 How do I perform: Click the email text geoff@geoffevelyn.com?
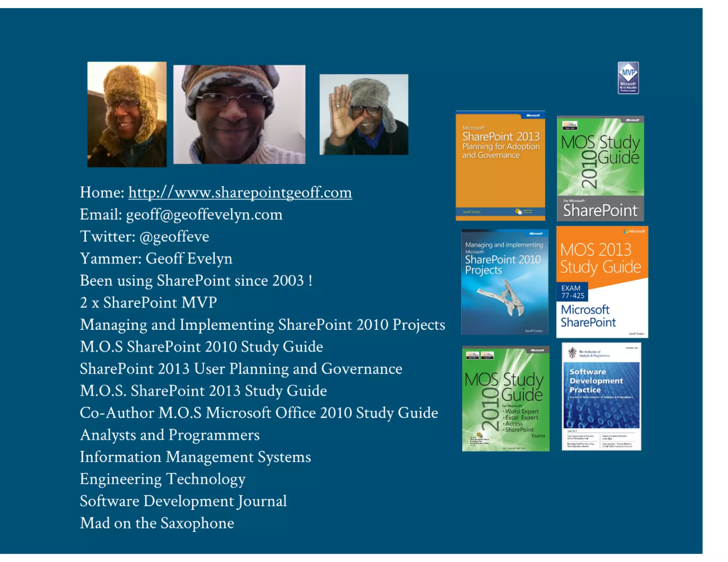(x=204, y=215)
